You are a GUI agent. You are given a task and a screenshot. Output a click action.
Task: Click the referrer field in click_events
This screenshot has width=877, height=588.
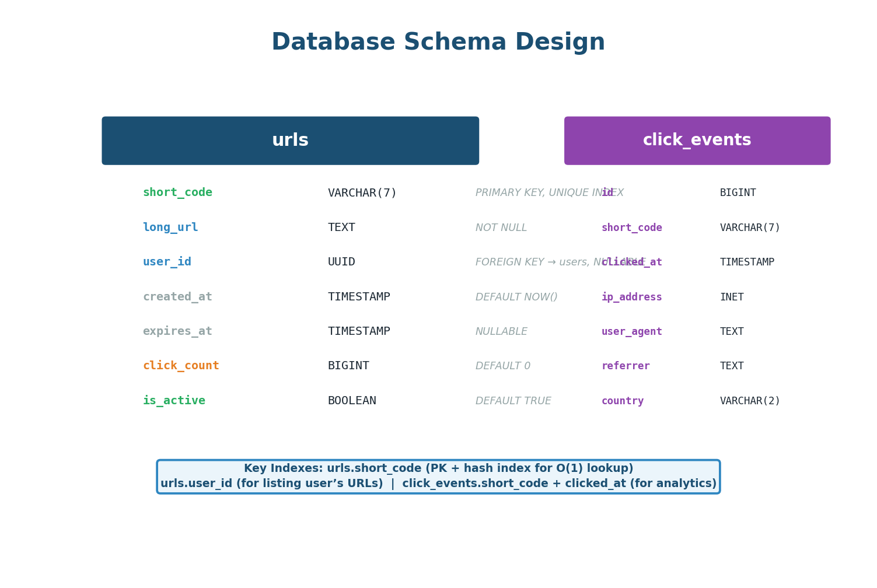pyautogui.click(x=626, y=365)
